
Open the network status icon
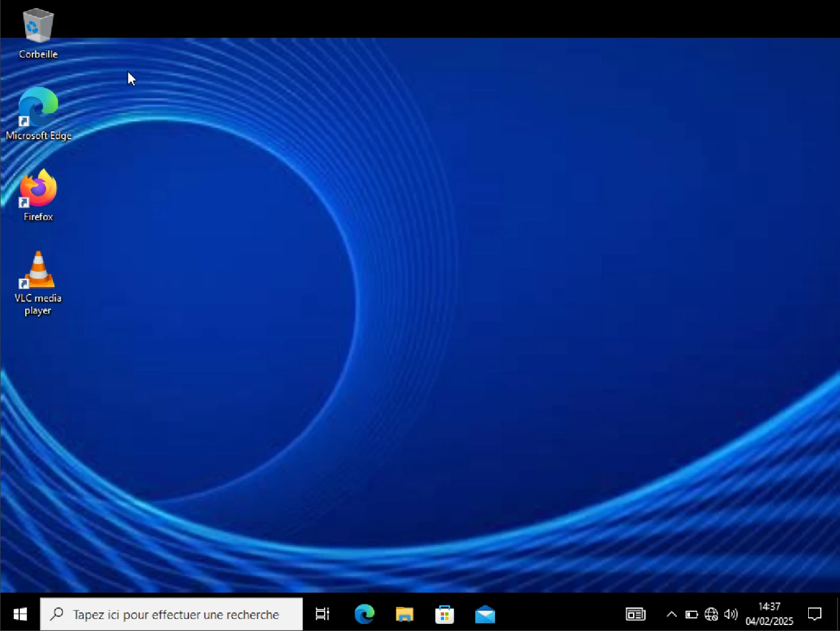pyautogui.click(x=711, y=614)
